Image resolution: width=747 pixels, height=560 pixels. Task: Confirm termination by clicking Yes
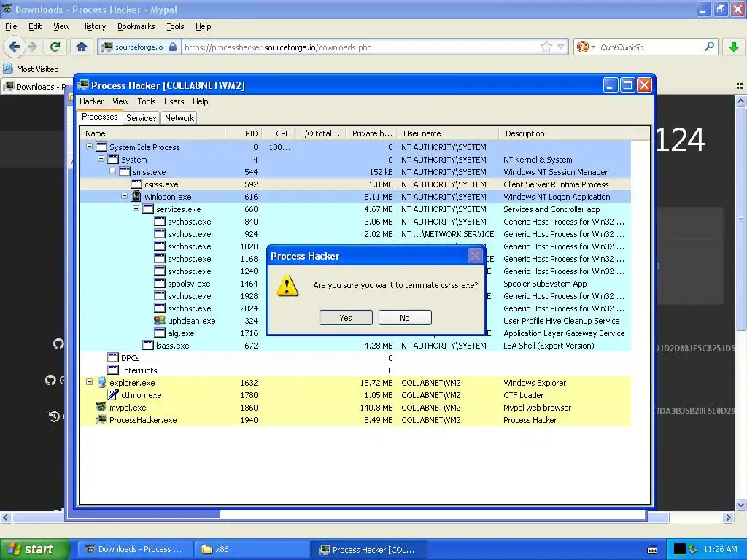pos(346,318)
